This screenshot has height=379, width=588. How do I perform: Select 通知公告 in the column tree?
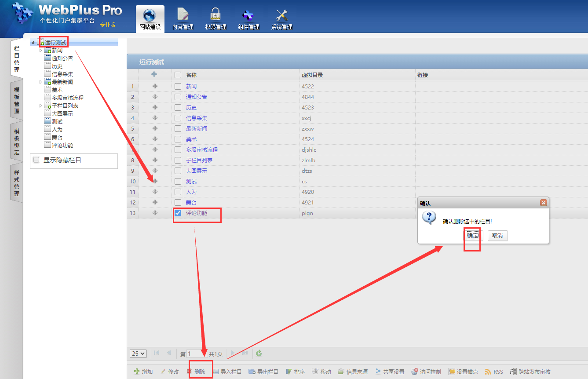pyautogui.click(x=62, y=58)
